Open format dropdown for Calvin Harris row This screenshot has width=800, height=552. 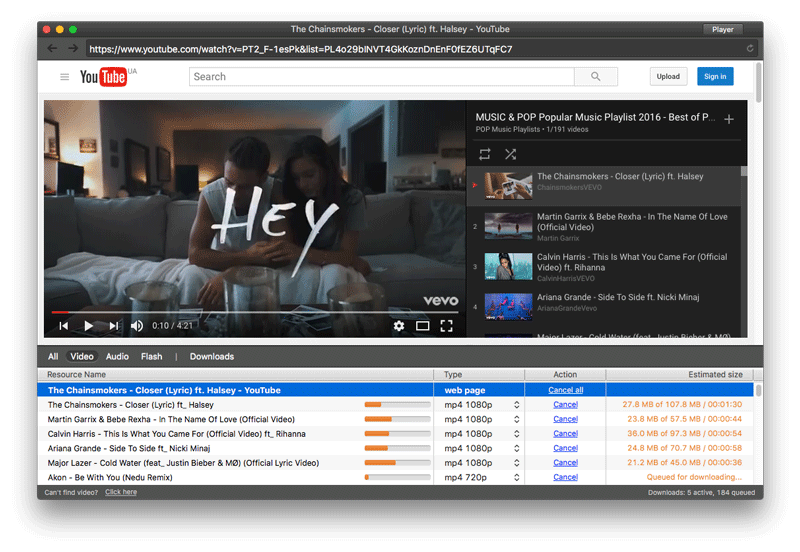coord(517,434)
